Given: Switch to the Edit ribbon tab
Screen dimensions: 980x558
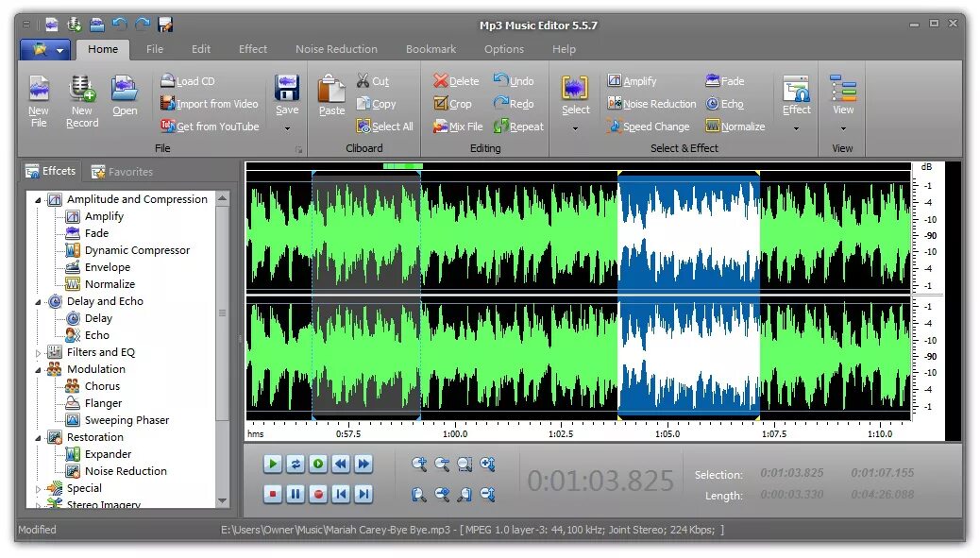Looking at the screenshot, I should click(200, 49).
